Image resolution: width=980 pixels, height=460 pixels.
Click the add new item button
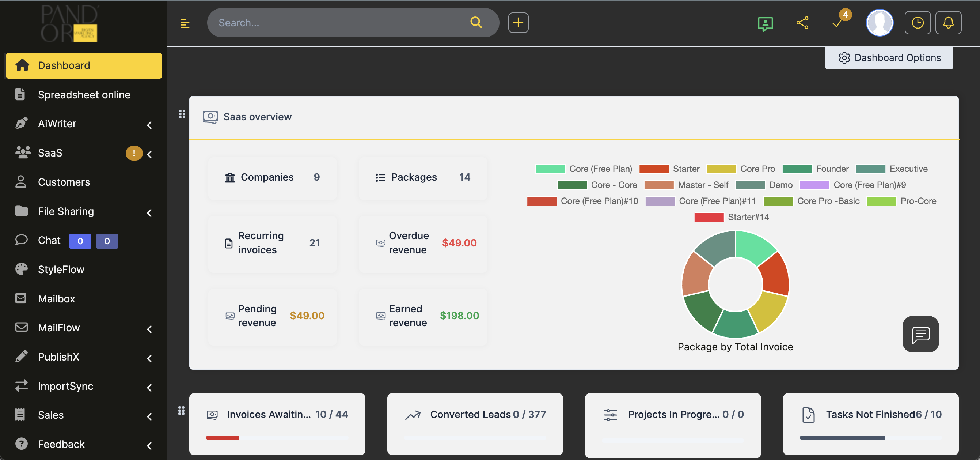click(519, 23)
